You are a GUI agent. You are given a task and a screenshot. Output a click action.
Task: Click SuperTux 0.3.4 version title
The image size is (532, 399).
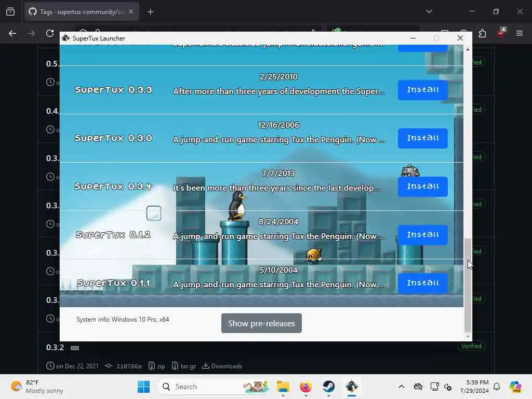(113, 187)
